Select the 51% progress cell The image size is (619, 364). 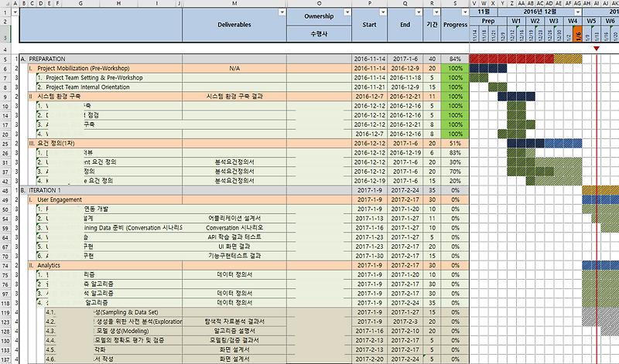[x=455, y=143]
